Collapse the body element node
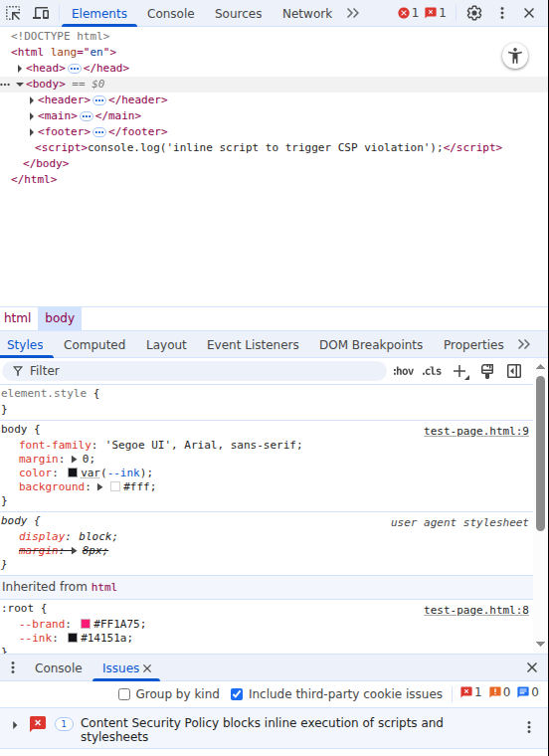The image size is (549, 756). pyautogui.click(x=20, y=85)
